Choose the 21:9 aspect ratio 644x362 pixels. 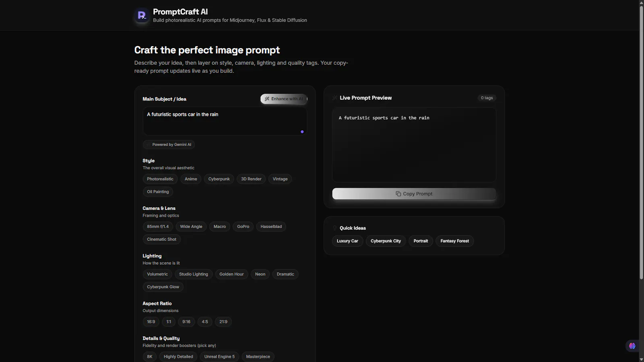(x=223, y=322)
